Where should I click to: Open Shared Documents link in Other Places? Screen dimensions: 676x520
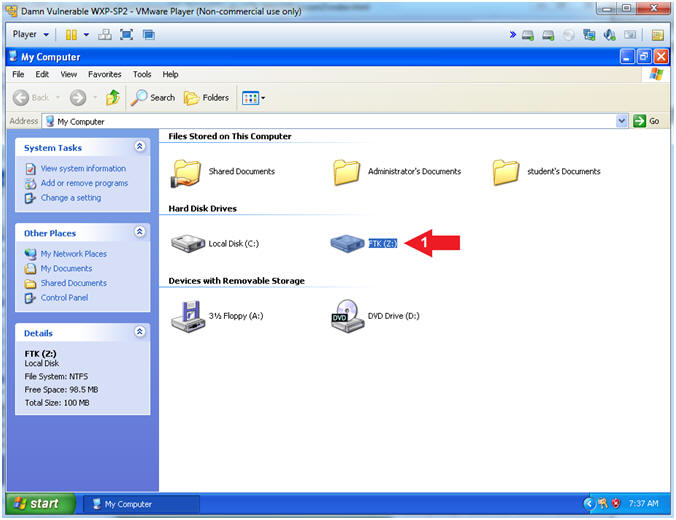pos(73,283)
